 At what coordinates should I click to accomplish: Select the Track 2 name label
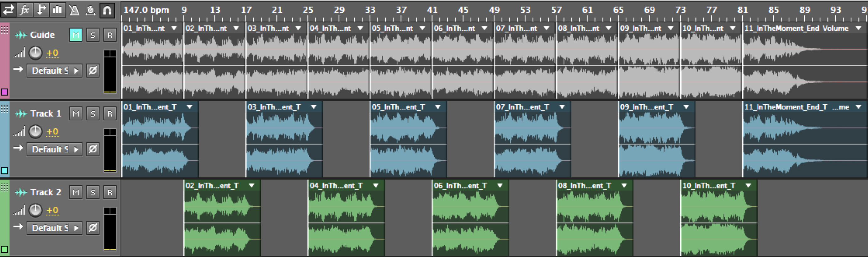[46, 192]
